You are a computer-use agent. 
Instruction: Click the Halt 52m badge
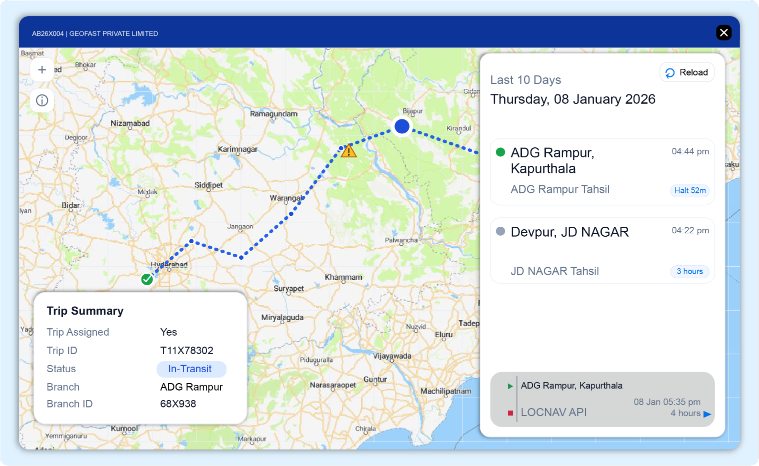coord(690,190)
